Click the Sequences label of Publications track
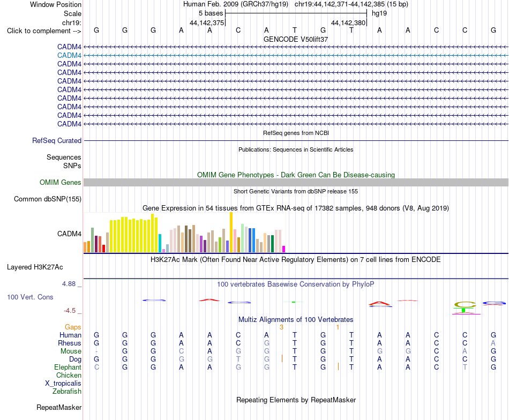This screenshot has width=509, height=420. 64,157
